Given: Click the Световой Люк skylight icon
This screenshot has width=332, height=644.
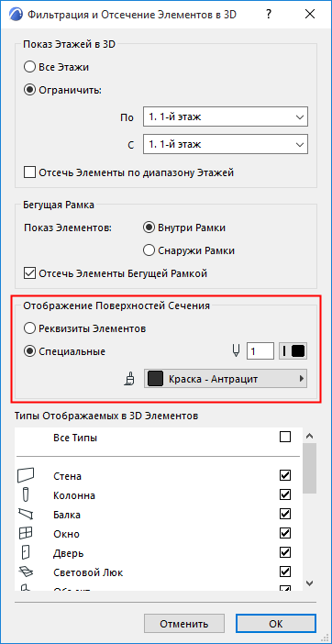Looking at the screenshot, I should coord(27,572).
